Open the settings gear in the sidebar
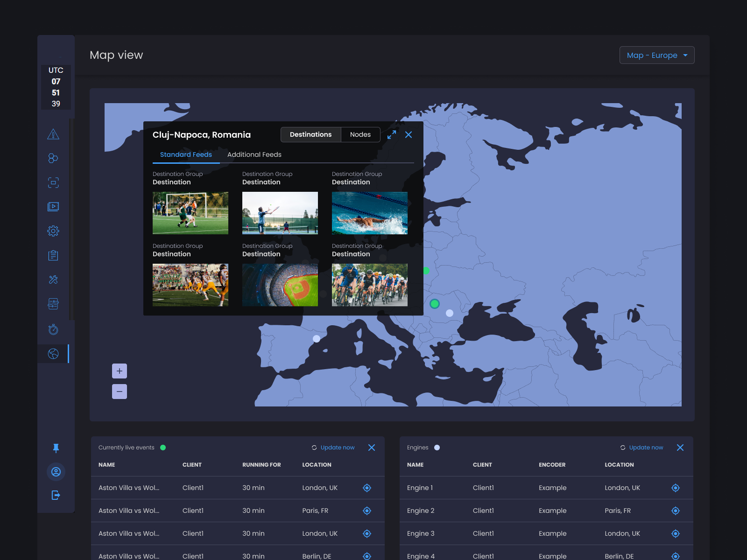The width and height of the screenshot is (747, 560). (53, 231)
